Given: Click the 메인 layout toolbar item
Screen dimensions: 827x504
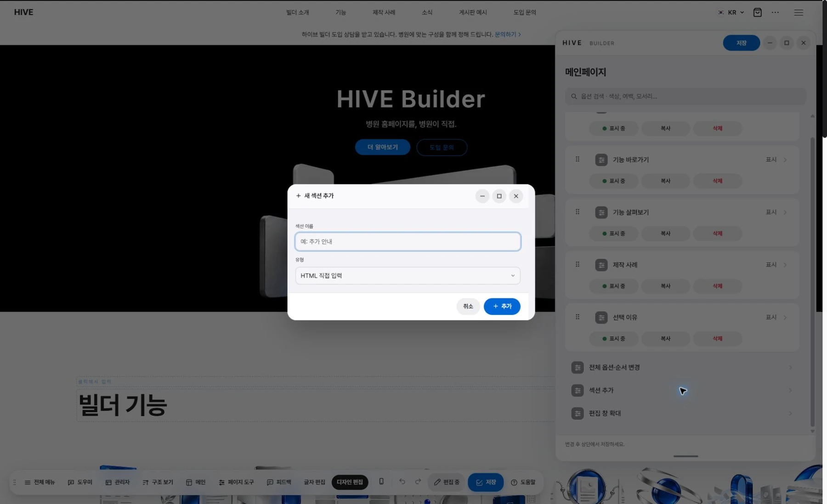Looking at the screenshot, I should tap(196, 482).
